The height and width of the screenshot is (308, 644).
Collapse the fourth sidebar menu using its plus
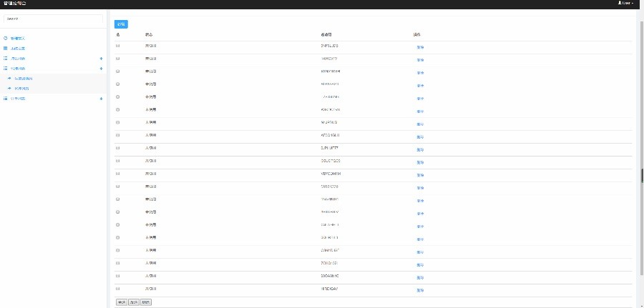(x=101, y=68)
